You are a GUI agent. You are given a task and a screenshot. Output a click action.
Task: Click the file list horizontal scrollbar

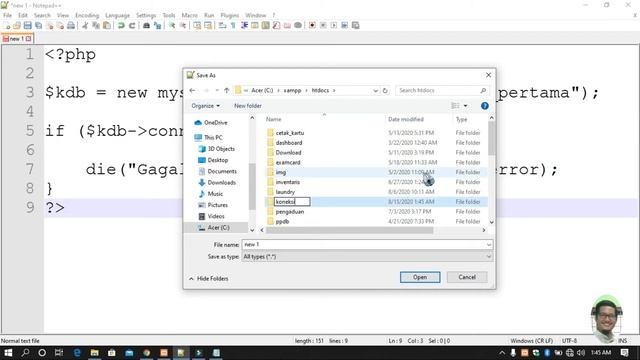tap(349, 230)
